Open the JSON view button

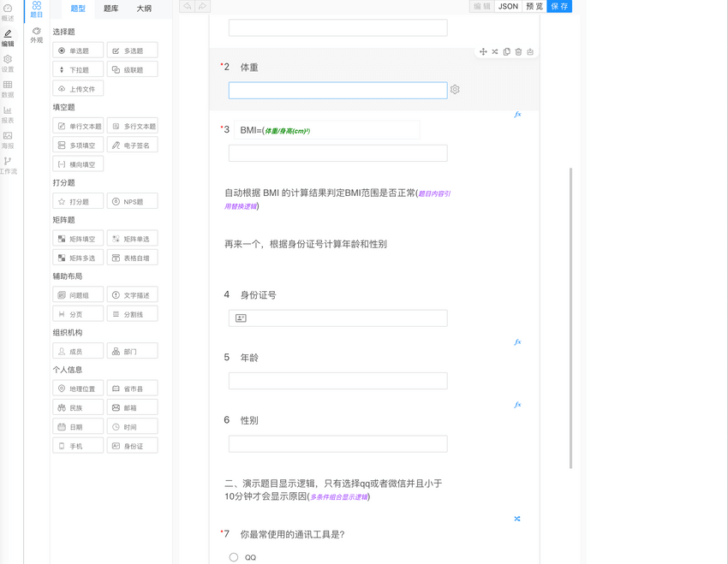tap(507, 6)
